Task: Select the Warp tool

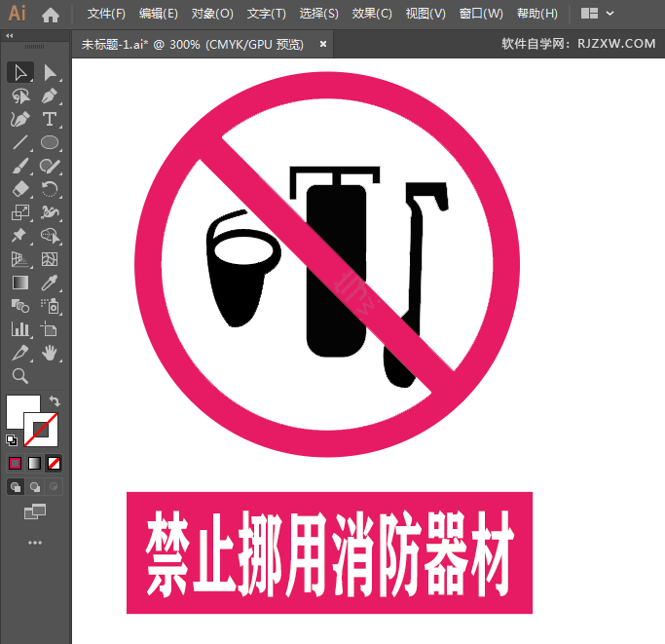Action: point(50,212)
